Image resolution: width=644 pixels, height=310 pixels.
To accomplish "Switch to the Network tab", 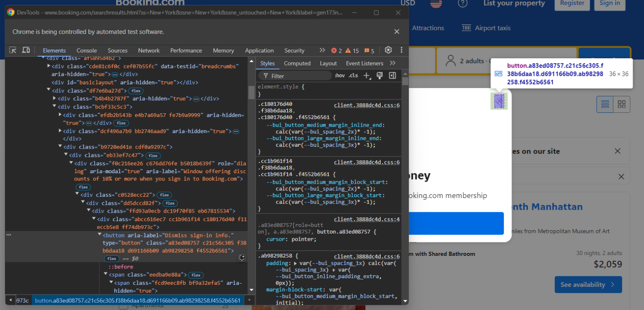I will click(x=149, y=50).
